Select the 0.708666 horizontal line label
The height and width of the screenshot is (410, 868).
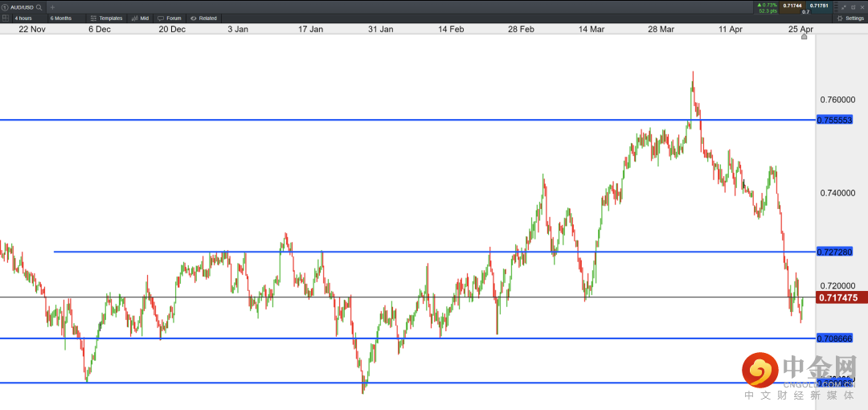pyautogui.click(x=834, y=338)
